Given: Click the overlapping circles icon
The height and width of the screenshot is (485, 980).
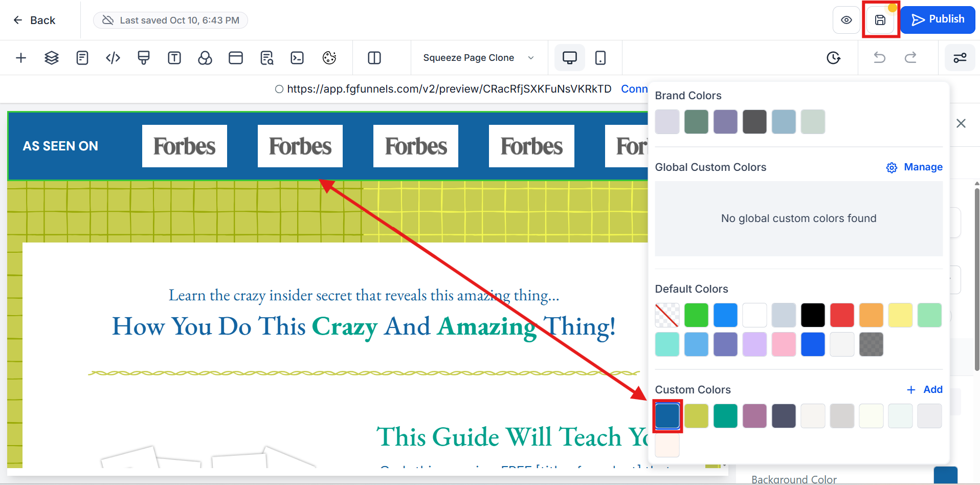Looking at the screenshot, I should (205, 58).
